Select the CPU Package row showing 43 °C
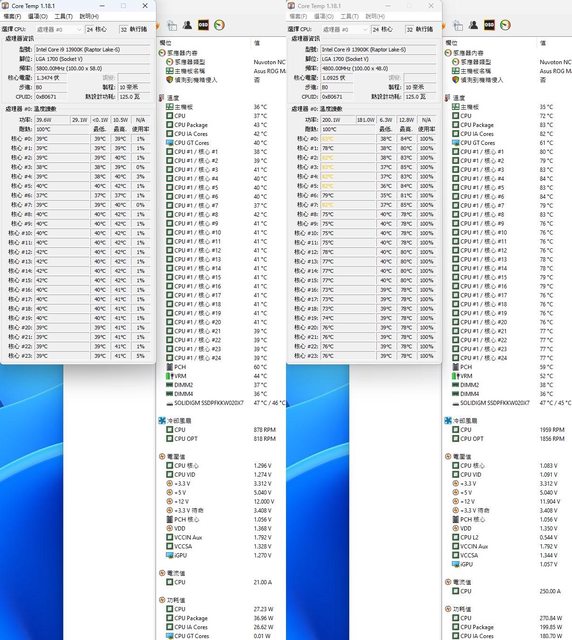Screen dimensions: 572x640 tap(221, 125)
